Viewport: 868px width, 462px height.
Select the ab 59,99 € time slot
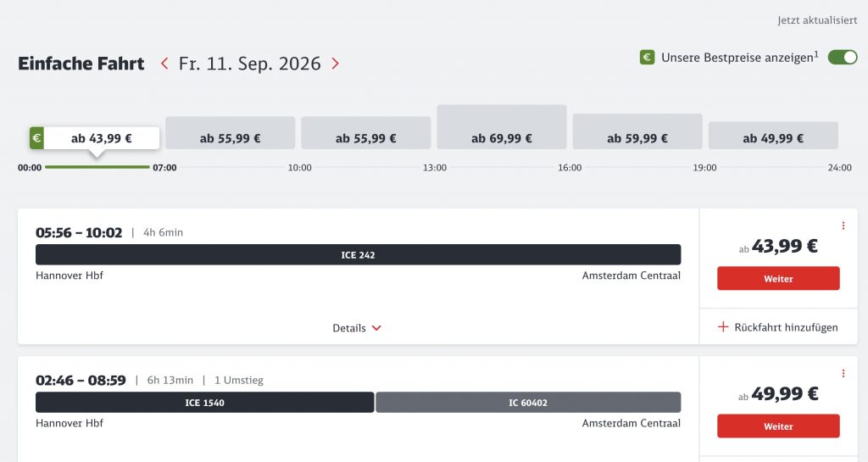(637, 131)
